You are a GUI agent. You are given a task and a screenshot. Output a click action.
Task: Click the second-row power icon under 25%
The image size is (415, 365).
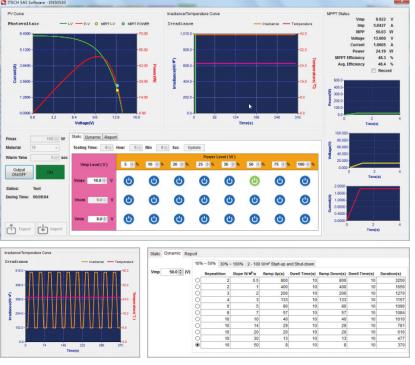click(204, 200)
